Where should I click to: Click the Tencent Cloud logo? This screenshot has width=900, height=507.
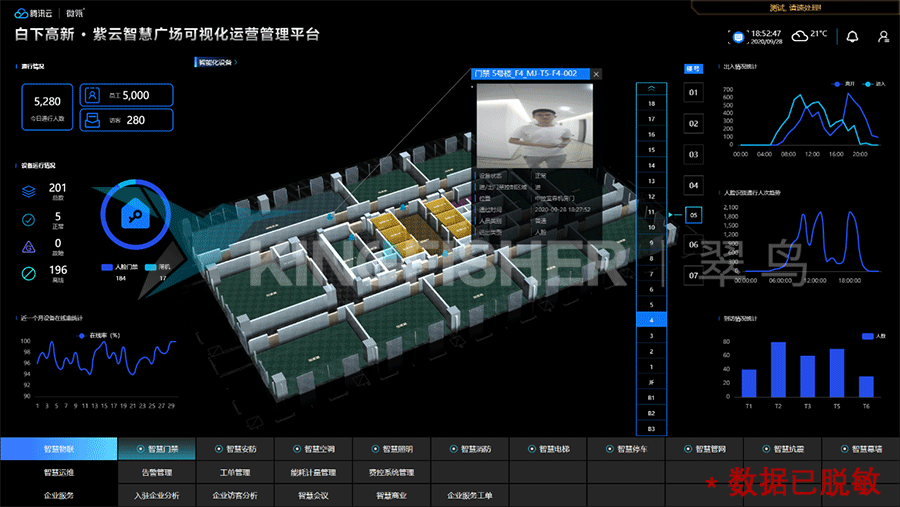[x=33, y=13]
